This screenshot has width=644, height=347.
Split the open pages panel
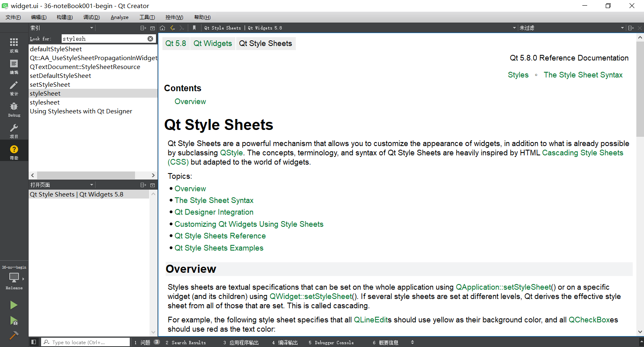pyautogui.click(x=143, y=185)
